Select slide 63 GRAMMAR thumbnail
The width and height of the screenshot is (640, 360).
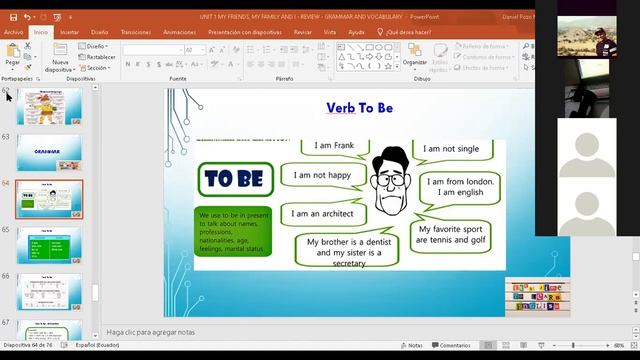tap(49, 153)
